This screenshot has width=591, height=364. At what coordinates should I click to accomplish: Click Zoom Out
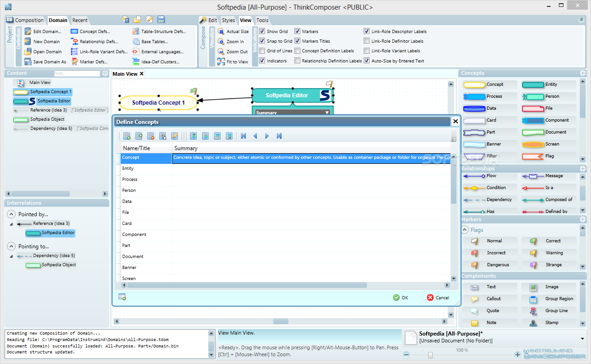click(x=233, y=52)
